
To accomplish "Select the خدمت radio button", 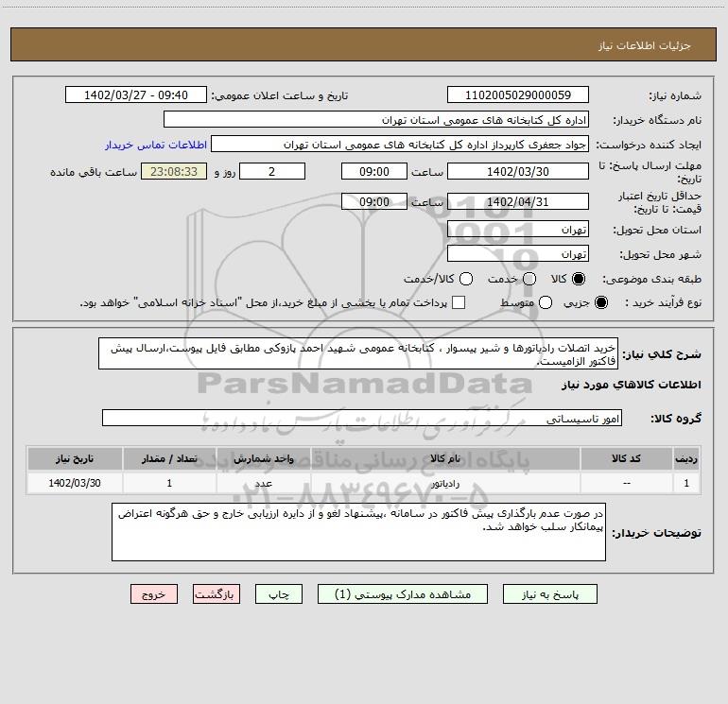I will (x=529, y=279).
